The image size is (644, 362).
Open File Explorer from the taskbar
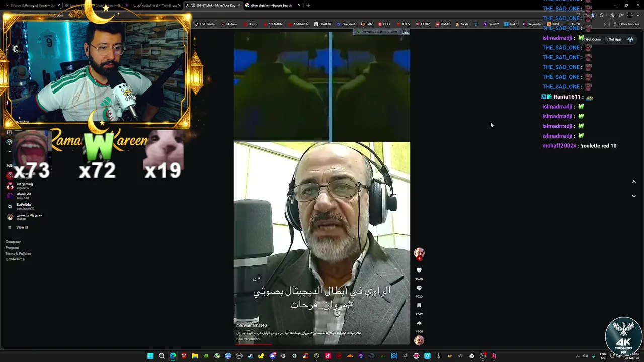(x=195, y=356)
